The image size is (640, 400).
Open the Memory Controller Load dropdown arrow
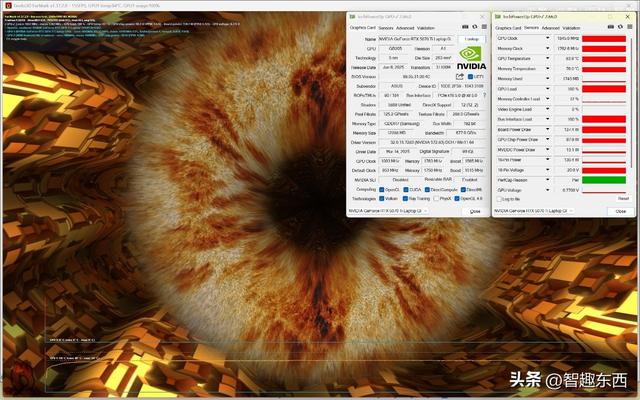[548, 99]
